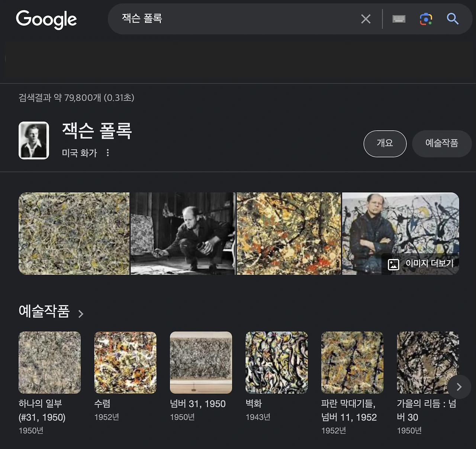Select the 개요 tab
Viewport: 476px width, 449px height.
point(385,143)
